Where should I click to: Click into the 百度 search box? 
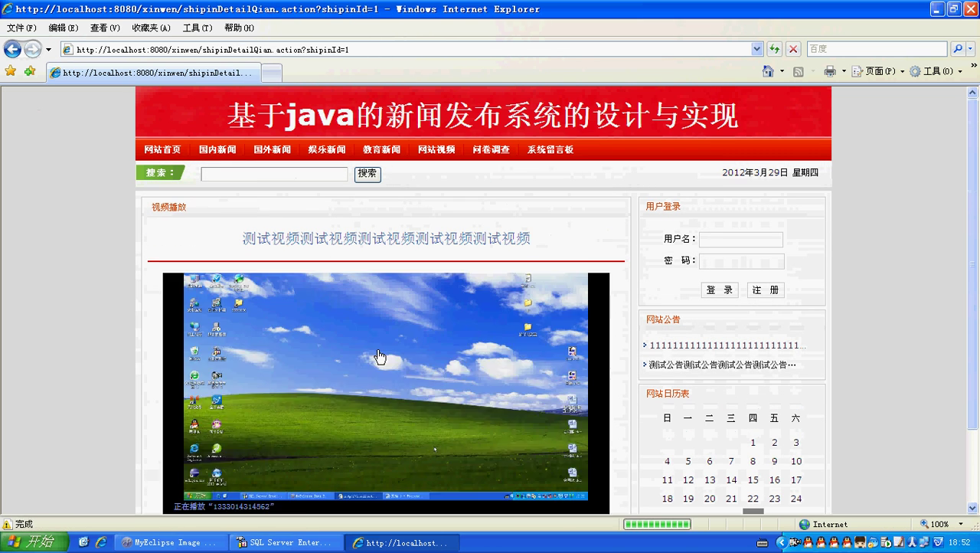(x=877, y=49)
